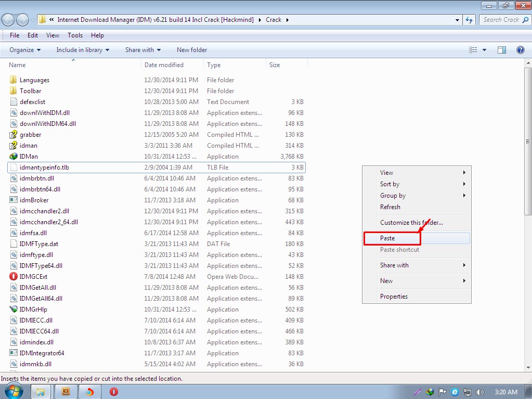
Task: Click the New folder button
Action: click(192, 50)
